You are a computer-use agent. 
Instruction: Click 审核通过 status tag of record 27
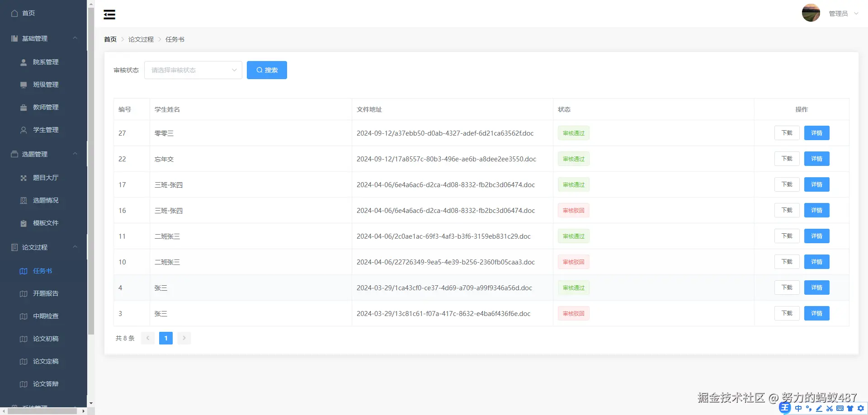(x=574, y=133)
